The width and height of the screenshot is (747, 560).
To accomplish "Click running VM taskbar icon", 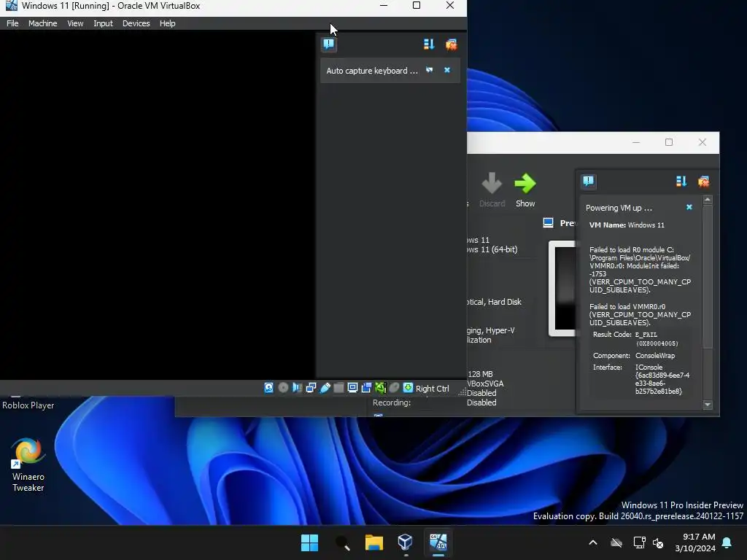I will (x=438, y=542).
